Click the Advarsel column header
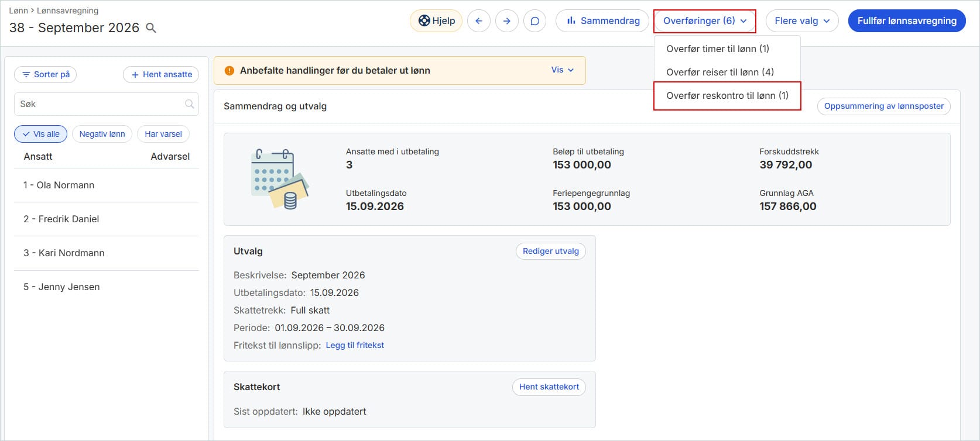Viewport: 980px width, 441px height. tap(170, 156)
